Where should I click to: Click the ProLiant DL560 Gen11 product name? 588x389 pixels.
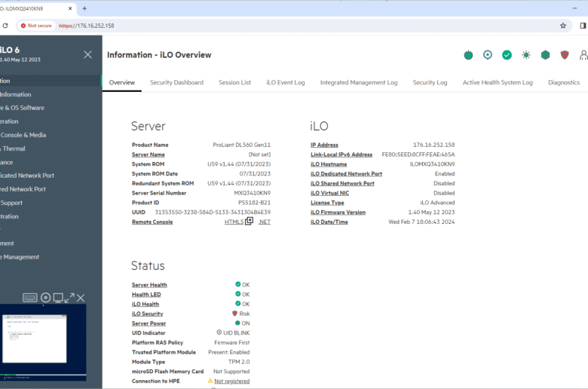pos(241,145)
